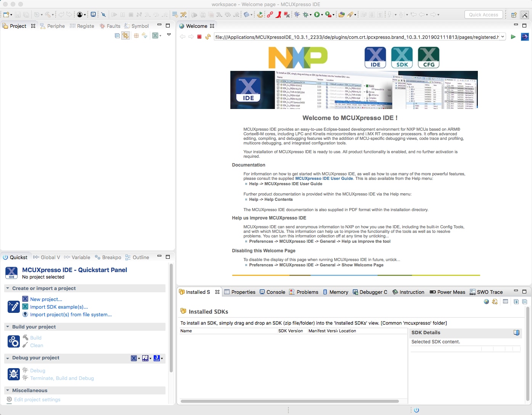Select the Debug bug icon in the toolbar
The width and height of the screenshot is (532, 415).
pyautogui.click(x=305, y=14)
